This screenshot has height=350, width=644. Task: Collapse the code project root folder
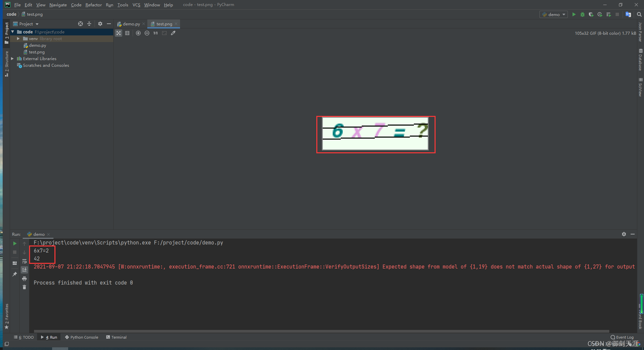click(13, 32)
